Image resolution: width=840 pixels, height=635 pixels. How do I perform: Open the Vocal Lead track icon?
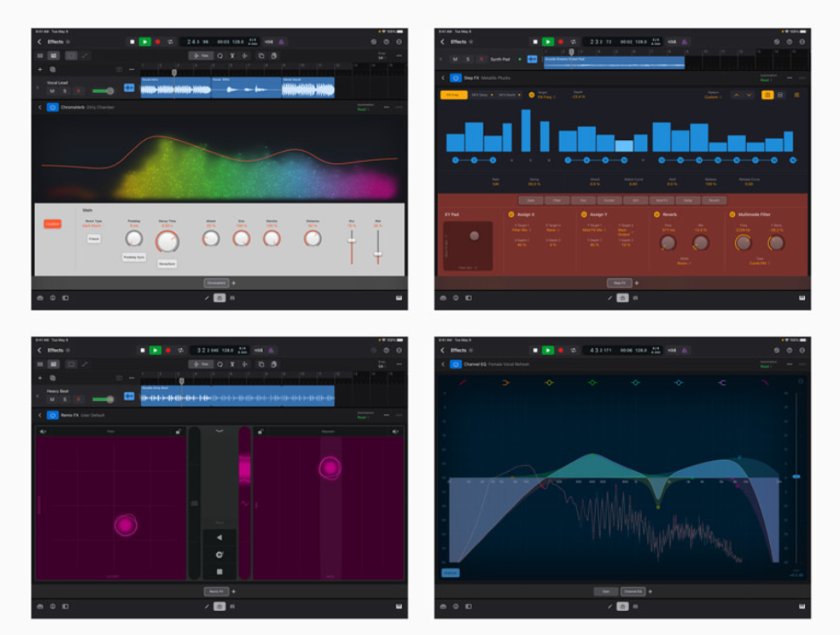129,88
